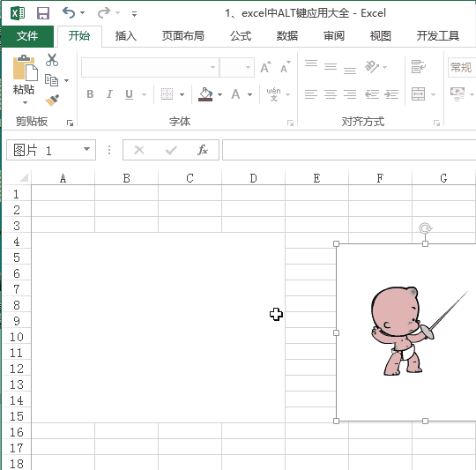Open the Name Box dropdown arrow
Screen dimensions: 476x470
coord(86,149)
